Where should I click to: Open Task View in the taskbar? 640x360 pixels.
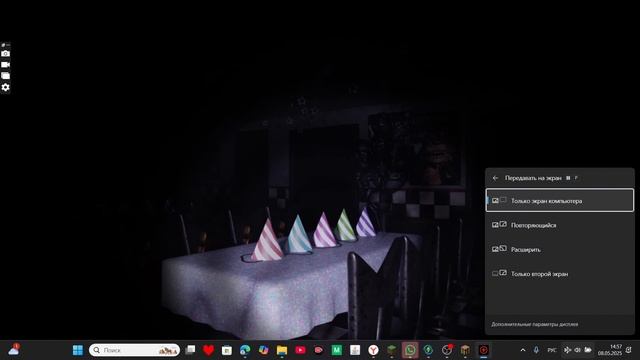(x=190, y=350)
